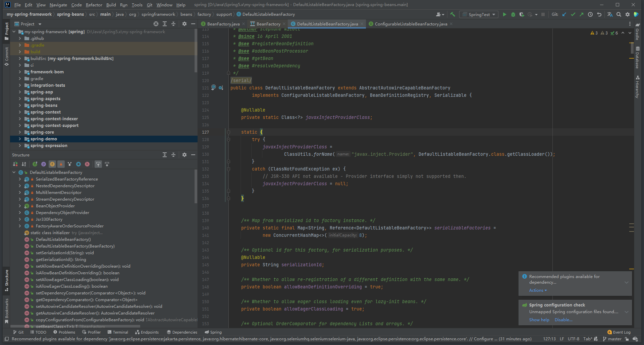Click the Git update project blue arrow
This screenshot has height=345, width=644.
coord(564,14)
